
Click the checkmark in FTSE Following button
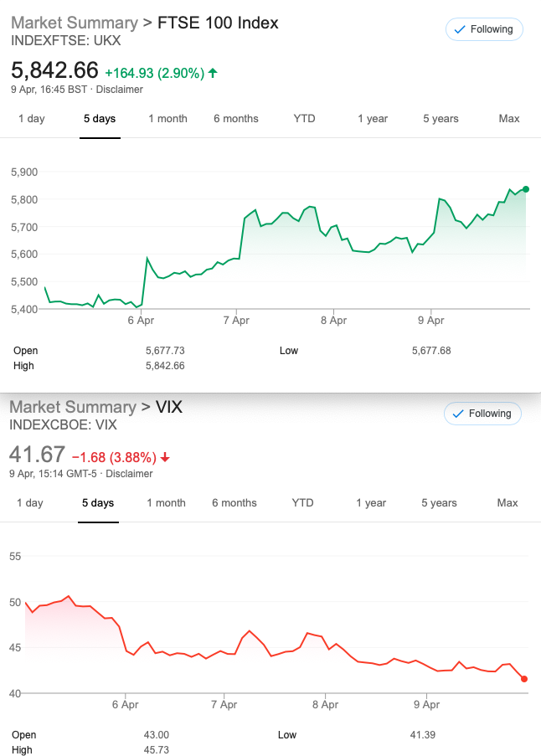460,29
